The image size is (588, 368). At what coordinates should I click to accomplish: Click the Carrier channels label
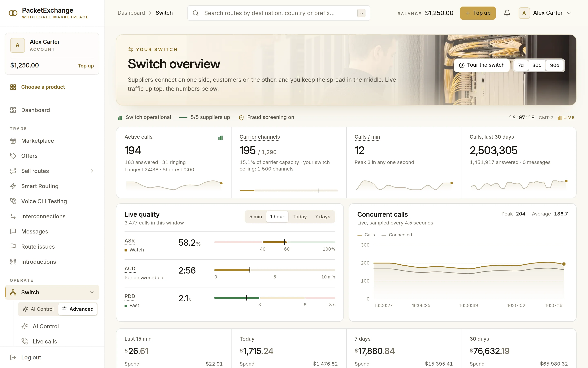[259, 137]
